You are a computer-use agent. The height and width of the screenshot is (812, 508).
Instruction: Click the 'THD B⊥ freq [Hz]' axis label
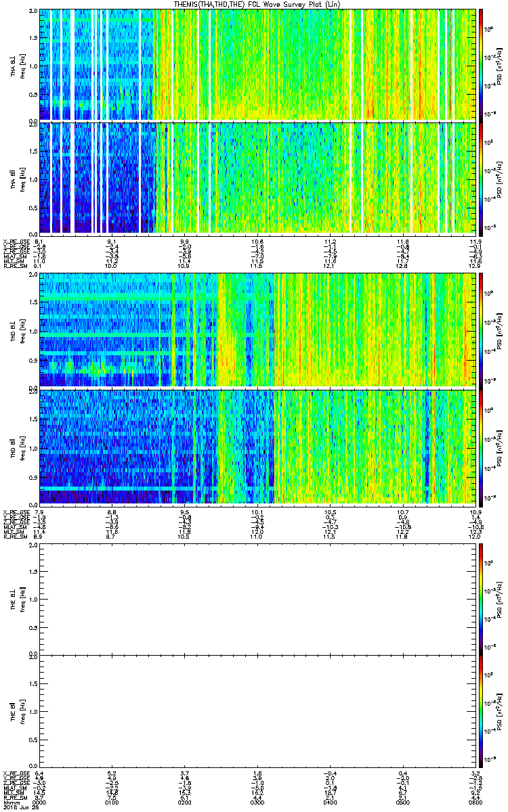[x=18, y=330]
